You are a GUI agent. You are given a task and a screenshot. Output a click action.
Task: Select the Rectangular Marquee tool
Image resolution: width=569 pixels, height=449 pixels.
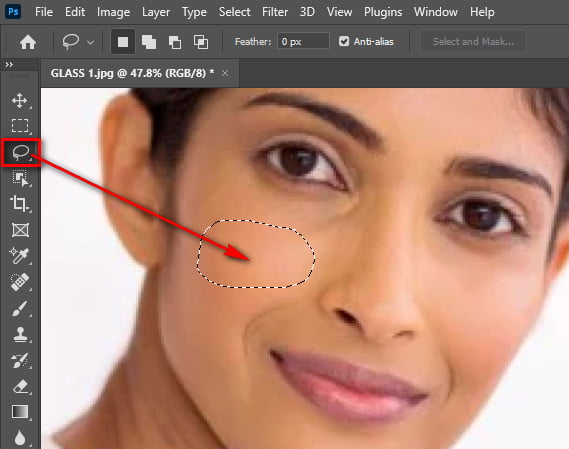point(20,126)
